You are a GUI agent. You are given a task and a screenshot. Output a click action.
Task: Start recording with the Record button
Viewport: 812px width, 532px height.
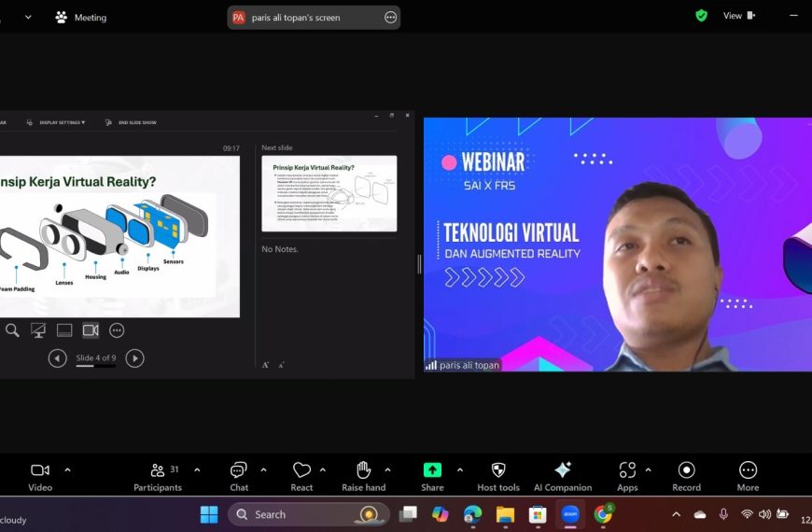pyautogui.click(x=687, y=477)
